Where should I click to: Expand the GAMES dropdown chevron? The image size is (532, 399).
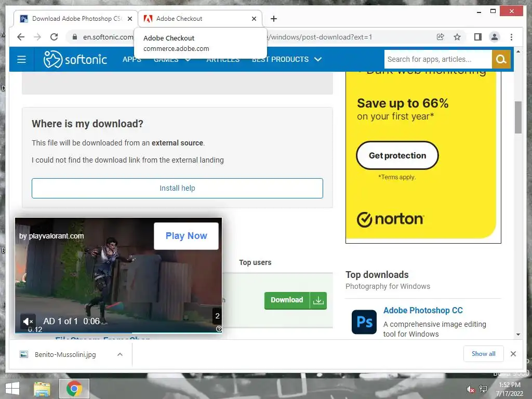(188, 59)
